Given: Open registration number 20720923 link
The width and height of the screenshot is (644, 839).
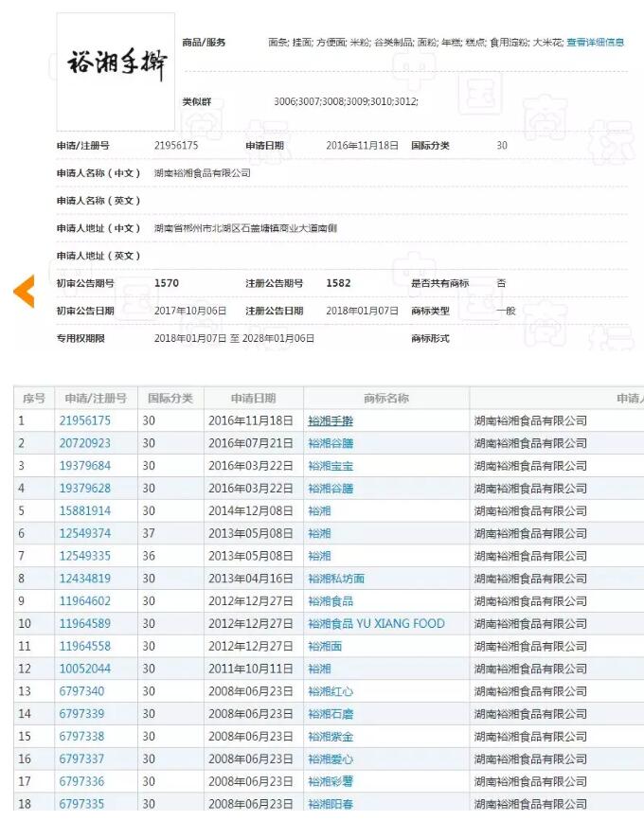Looking at the screenshot, I should point(84,443).
